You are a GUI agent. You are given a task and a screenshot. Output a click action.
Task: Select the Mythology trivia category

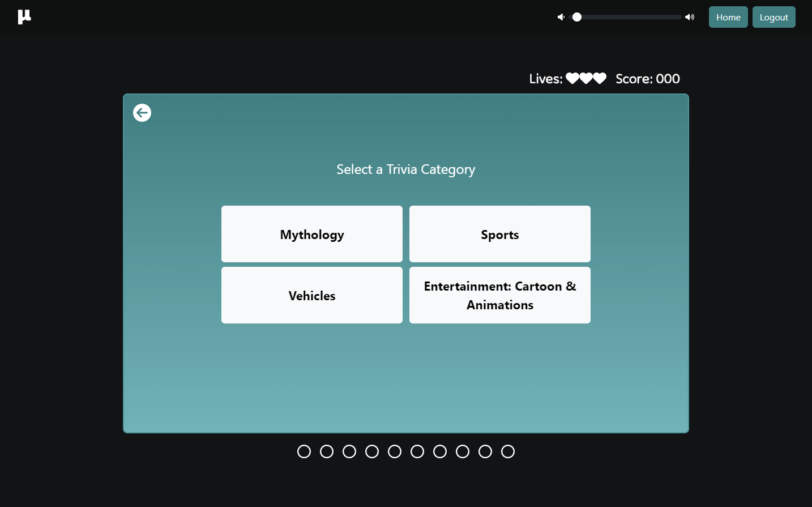pos(312,234)
